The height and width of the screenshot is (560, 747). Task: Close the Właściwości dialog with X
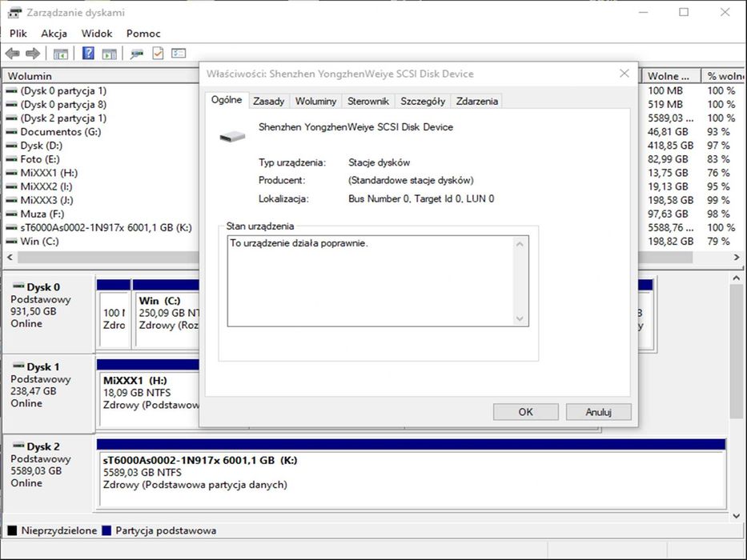click(x=624, y=74)
